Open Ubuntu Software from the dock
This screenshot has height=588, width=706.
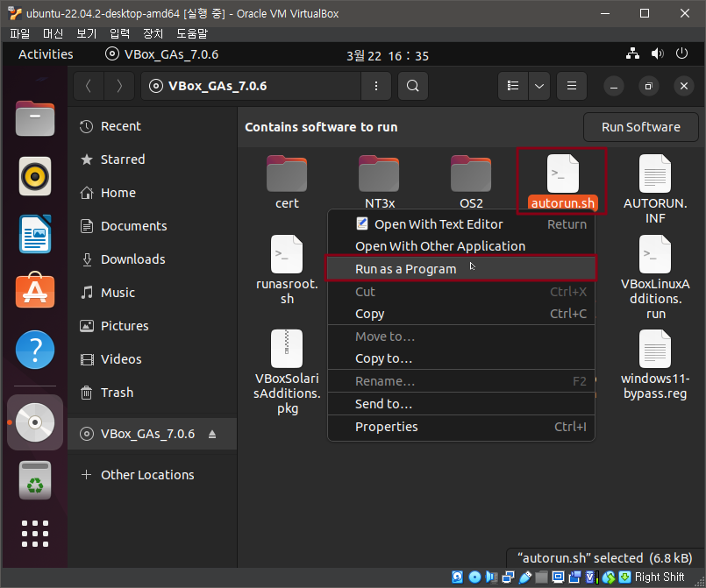pyautogui.click(x=35, y=291)
